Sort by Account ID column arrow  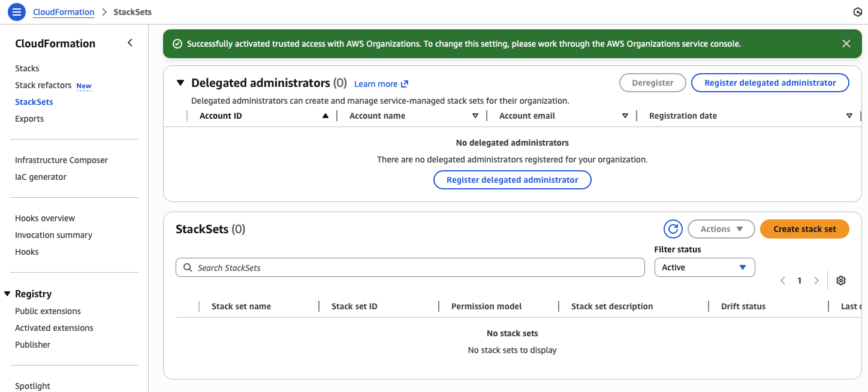(x=325, y=116)
